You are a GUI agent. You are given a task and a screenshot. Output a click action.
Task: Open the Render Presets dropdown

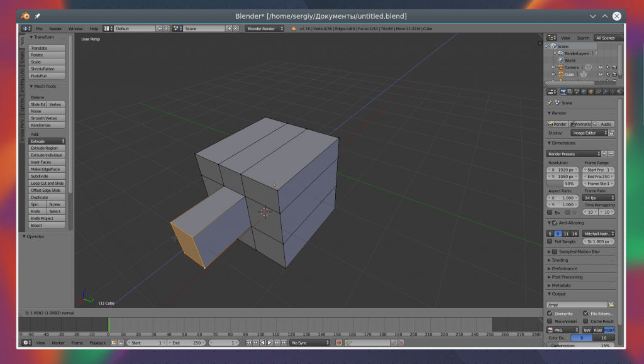coord(574,153)
